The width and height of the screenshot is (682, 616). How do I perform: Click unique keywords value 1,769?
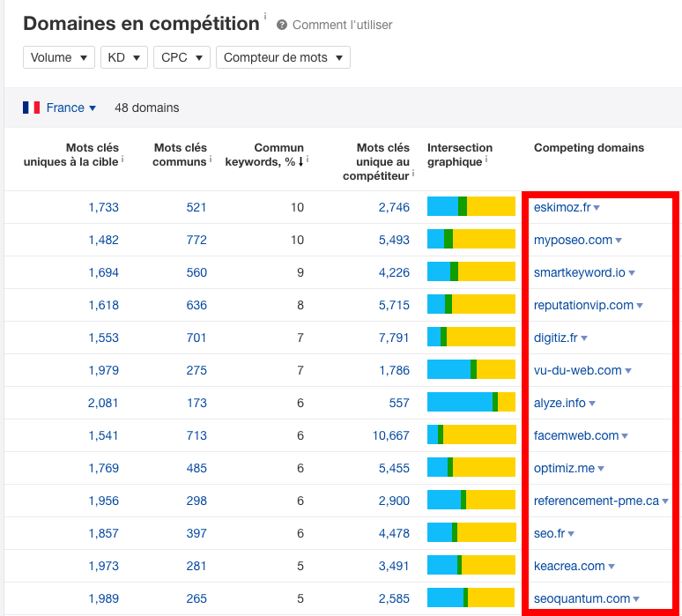click(103, 468)
